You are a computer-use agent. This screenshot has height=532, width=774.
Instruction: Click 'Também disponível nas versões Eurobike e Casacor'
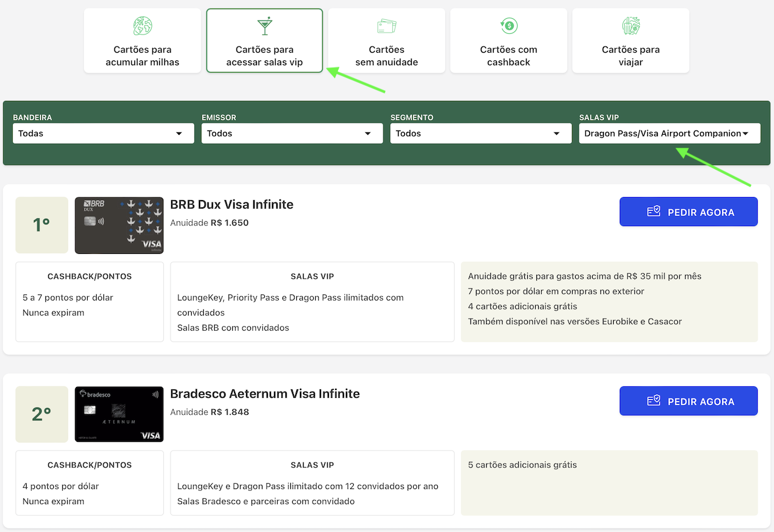(x=575, y=322)
